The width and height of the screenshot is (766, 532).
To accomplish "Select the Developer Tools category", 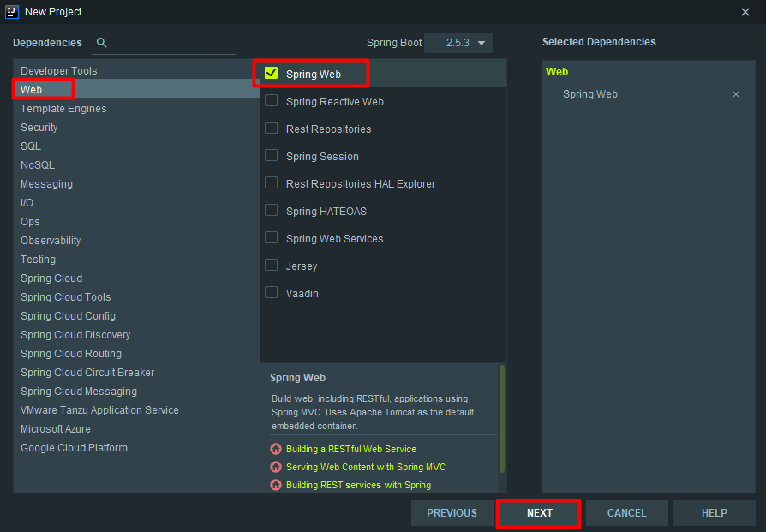I will (x=136, y=71).
